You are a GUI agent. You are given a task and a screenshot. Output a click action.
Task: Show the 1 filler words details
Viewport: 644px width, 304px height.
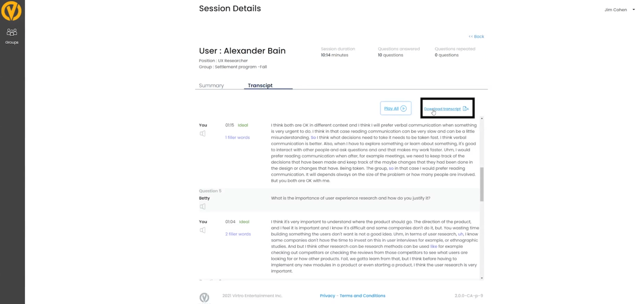point(238,137)
